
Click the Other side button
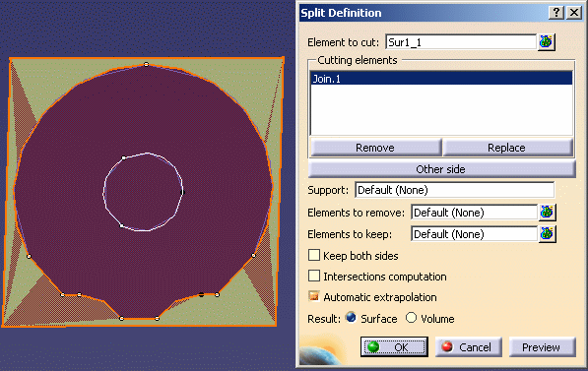[x=441, y=169]
